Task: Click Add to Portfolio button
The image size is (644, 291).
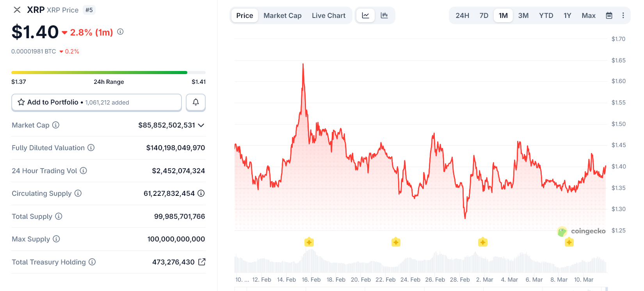Action: point(96,102)
